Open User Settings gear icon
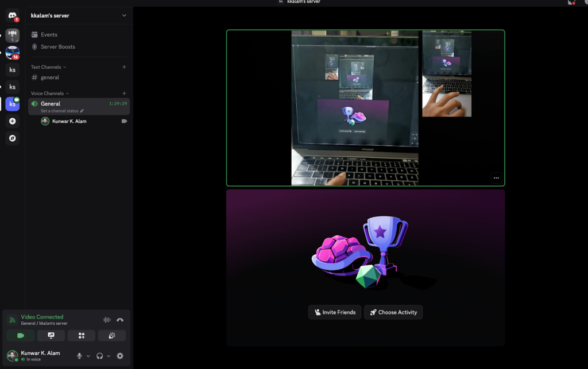588x369 pixels. [x=120, y=356]
